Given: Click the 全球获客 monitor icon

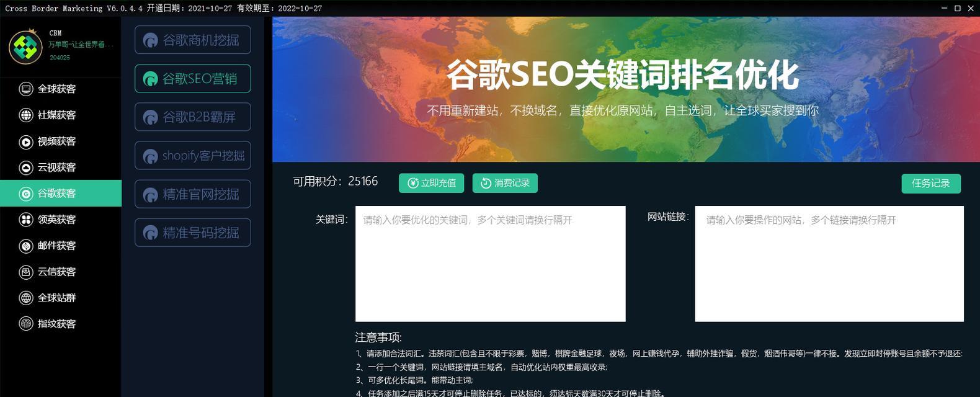Looking at the screenshot, I should [25, 89].
